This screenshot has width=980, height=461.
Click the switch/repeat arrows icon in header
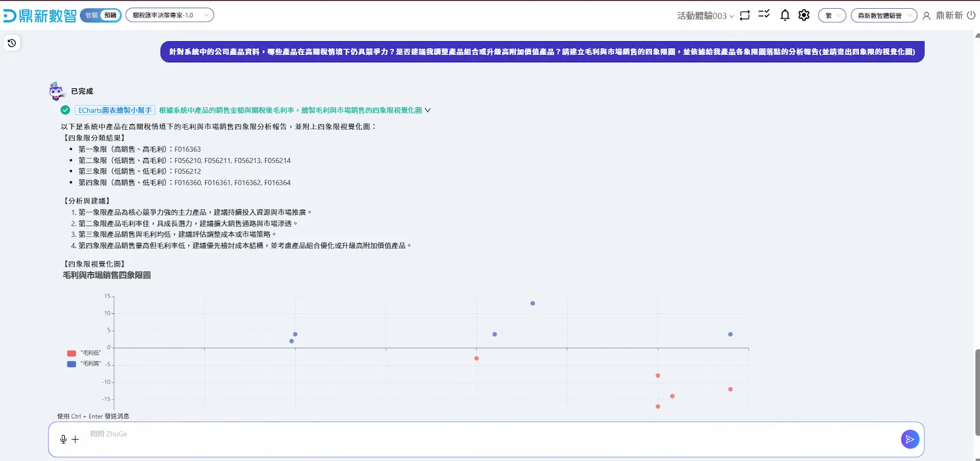(745, 15)
